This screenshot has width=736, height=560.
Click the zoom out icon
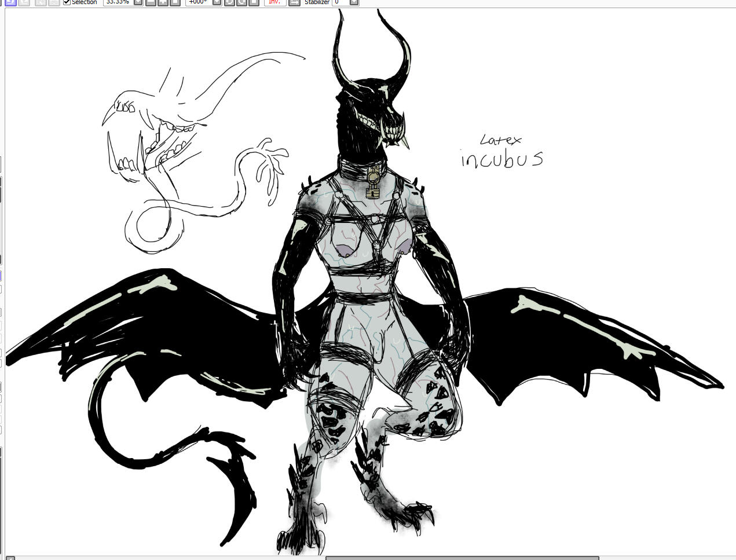pyautogui.click(x=151, y=2)
